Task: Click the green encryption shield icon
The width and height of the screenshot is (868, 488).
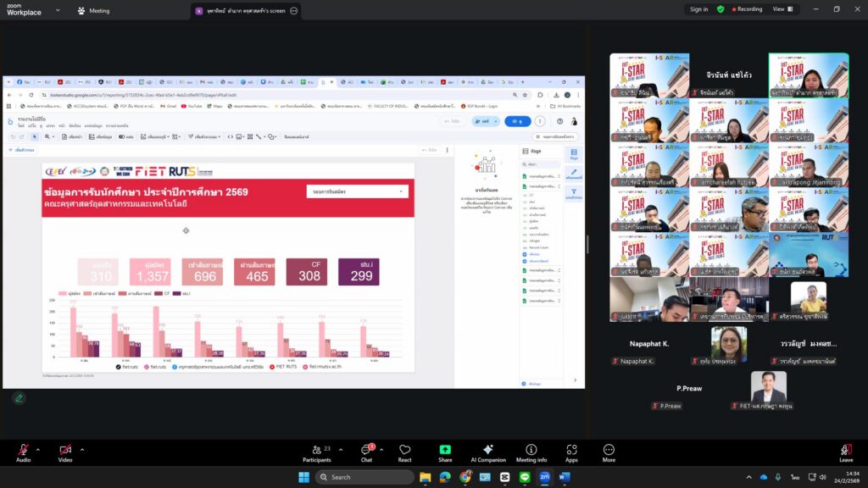Action: pos(721,9)
